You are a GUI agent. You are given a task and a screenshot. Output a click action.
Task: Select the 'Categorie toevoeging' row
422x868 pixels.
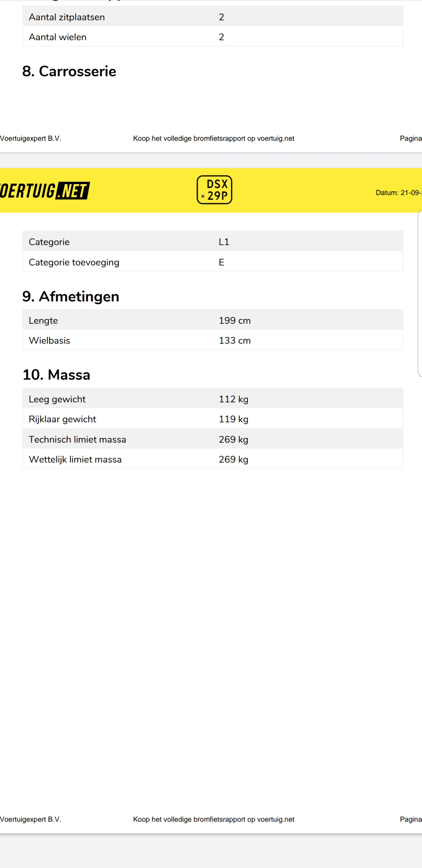[213, 261]
